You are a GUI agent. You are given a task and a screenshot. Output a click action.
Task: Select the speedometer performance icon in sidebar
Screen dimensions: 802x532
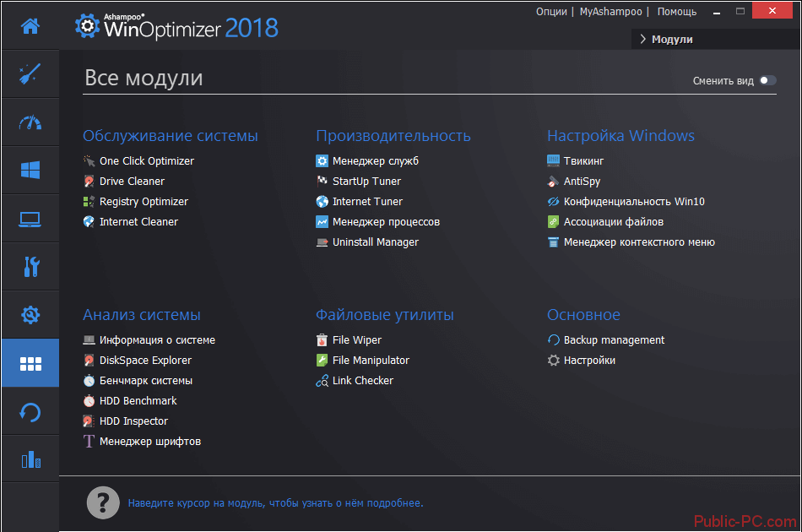click(30, 122)
